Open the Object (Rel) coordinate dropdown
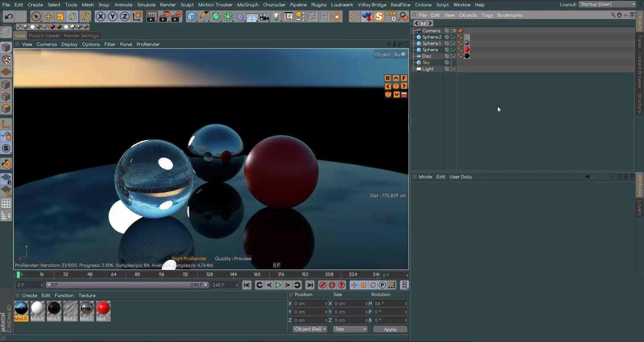The image size is (644, 342). 310,329
